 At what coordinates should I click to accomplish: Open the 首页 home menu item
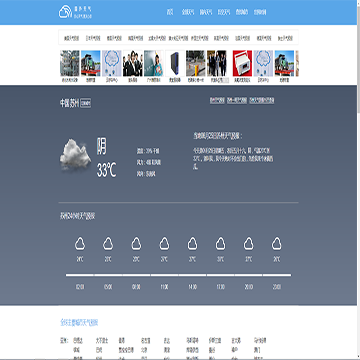[170, 12]
